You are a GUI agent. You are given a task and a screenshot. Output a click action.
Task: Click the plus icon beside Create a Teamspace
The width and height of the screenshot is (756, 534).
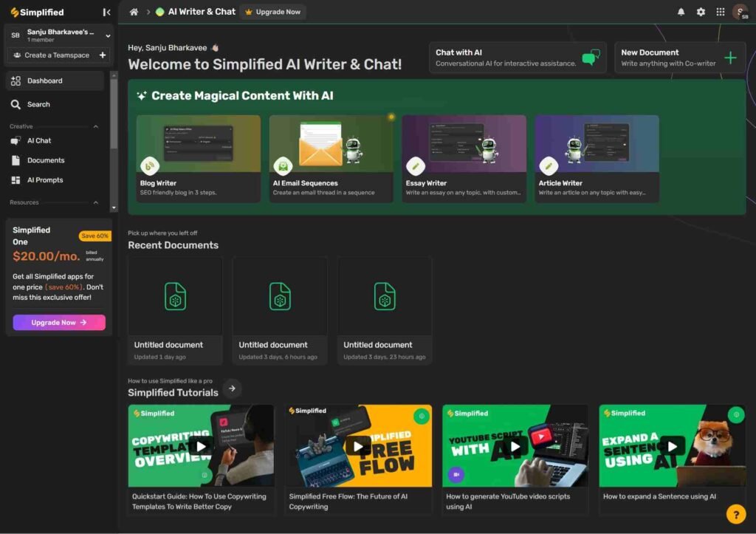pos(102,55)
